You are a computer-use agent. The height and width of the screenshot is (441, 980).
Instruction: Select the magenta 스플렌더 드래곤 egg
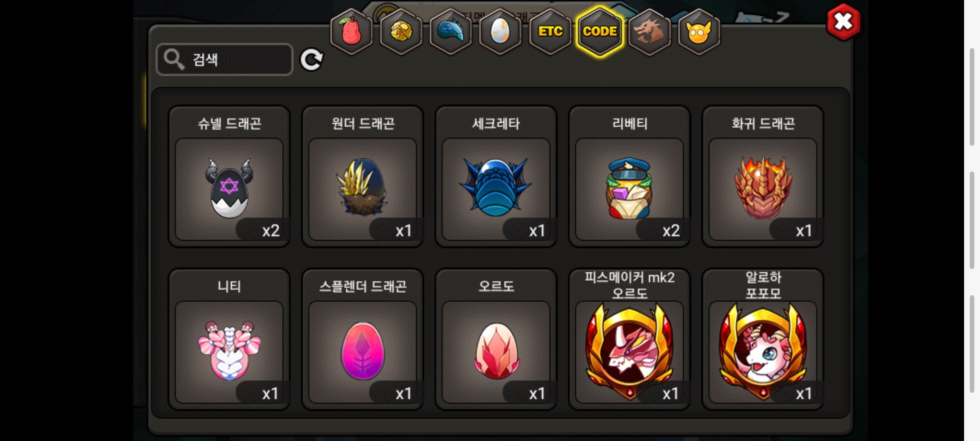[363, 339]
